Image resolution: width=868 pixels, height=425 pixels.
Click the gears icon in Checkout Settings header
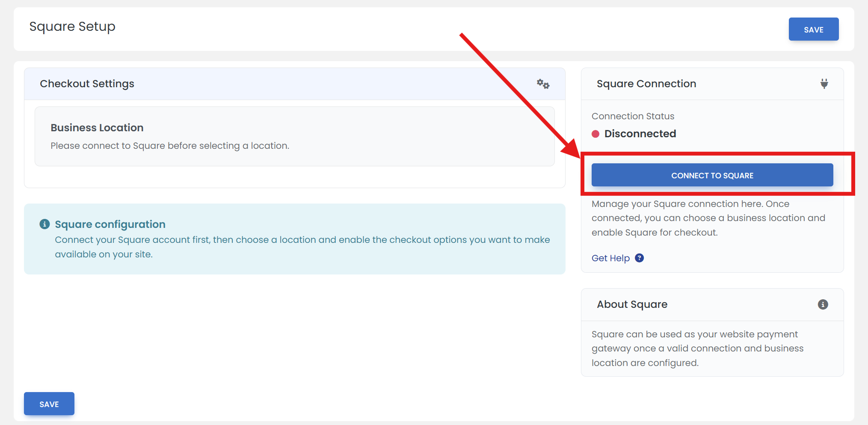pos(543,84)
